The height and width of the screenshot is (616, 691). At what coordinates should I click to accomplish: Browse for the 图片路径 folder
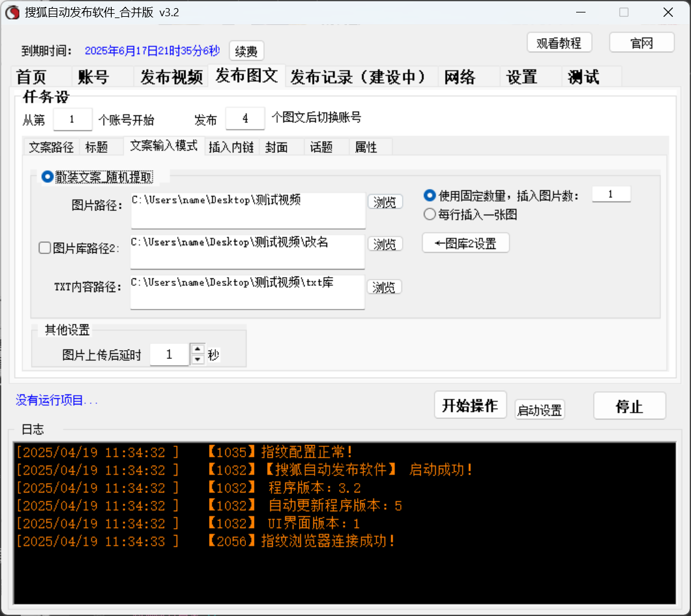[385, 202]
